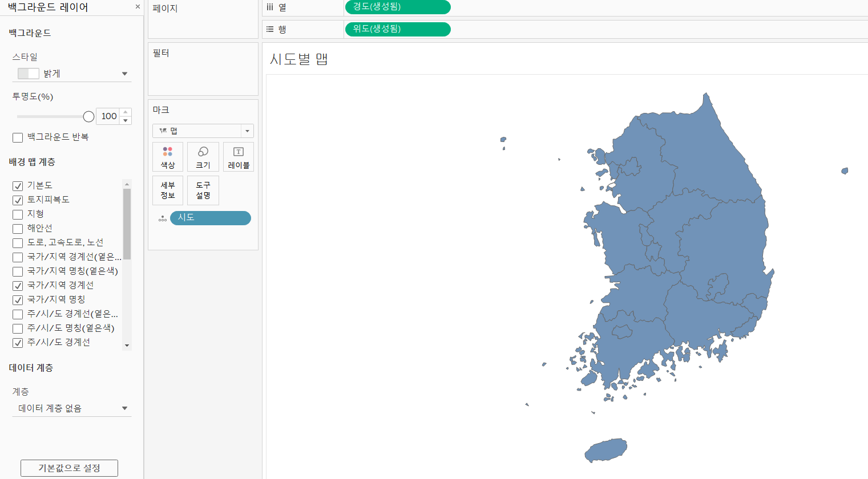Open the 세부 정보 marks card

point(168,190)
